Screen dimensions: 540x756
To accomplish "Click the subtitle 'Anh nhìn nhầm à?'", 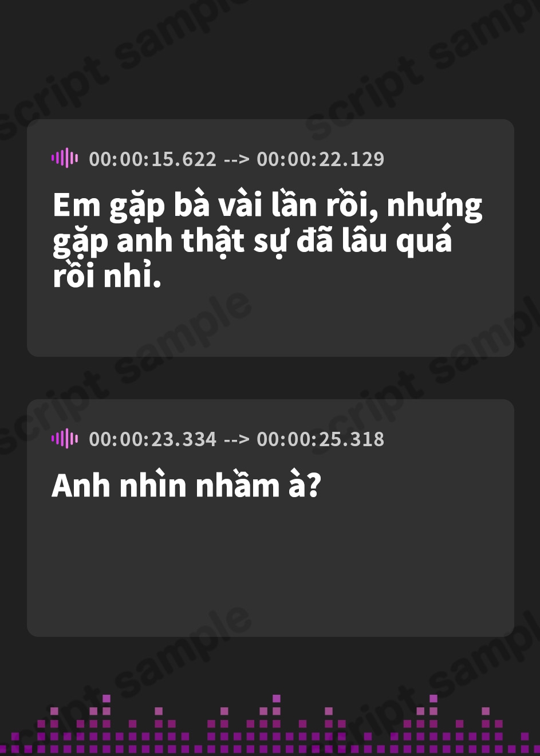I will click(x=186, y=485).
